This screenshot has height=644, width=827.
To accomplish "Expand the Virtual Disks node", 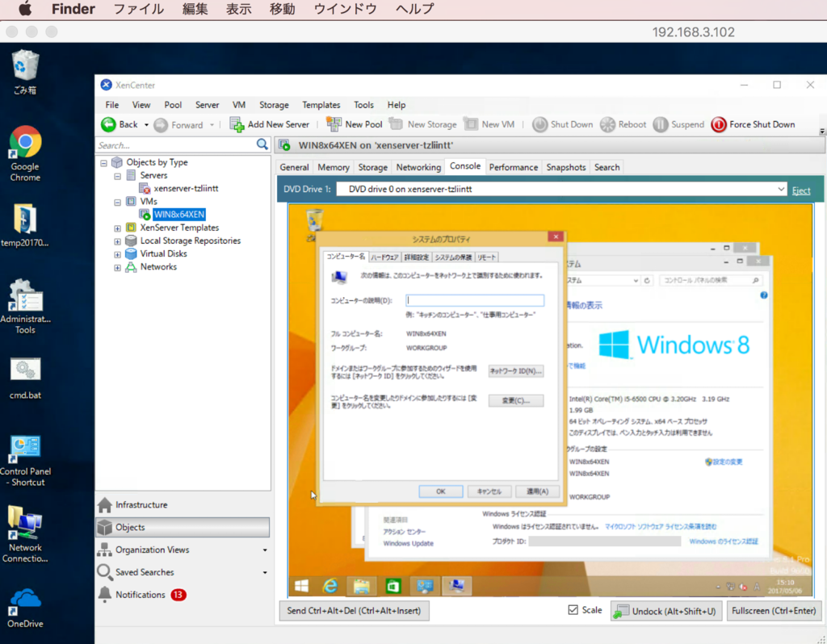I will click(118, 254).
